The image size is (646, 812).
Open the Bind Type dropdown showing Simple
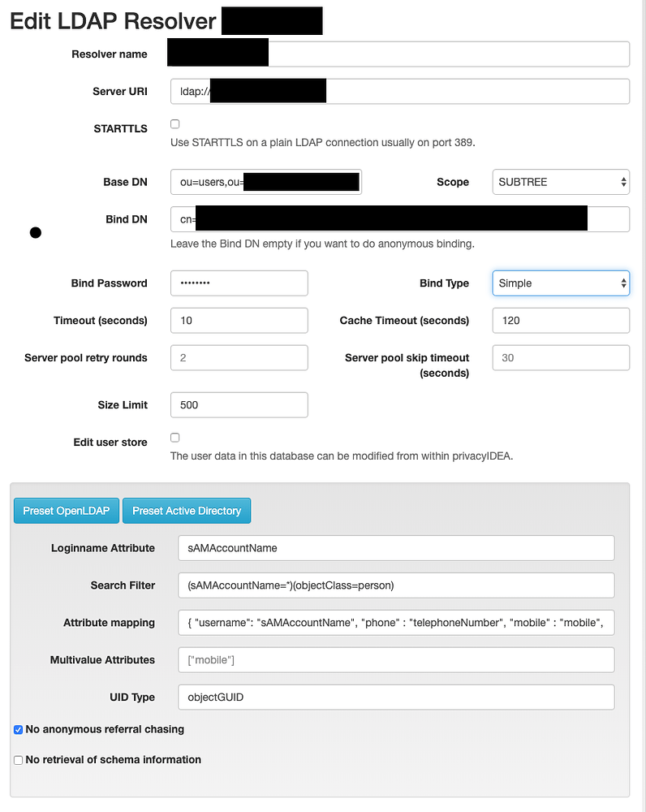pos(560,283)
